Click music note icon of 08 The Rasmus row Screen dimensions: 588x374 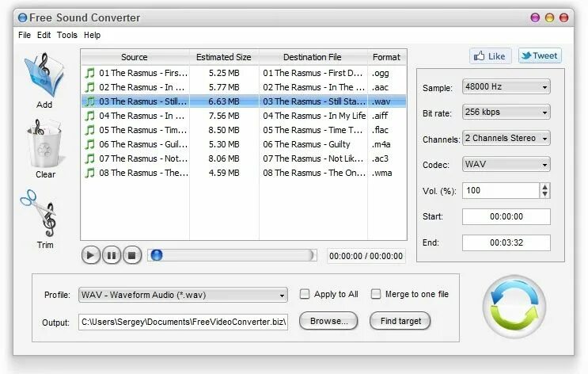pos(89,173)
